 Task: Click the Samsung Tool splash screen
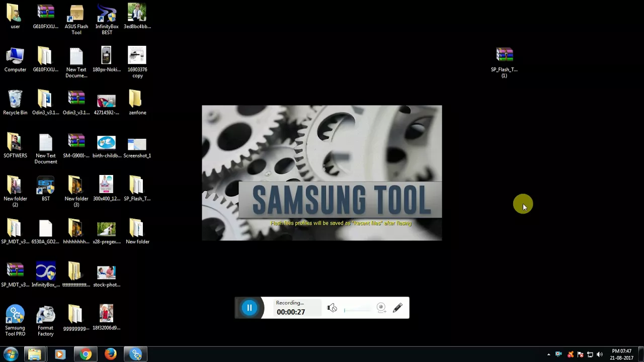point(322,173)
